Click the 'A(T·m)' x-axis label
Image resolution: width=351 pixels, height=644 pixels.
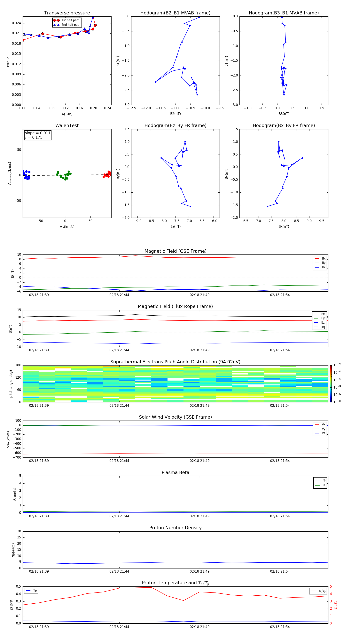[67, 114]
